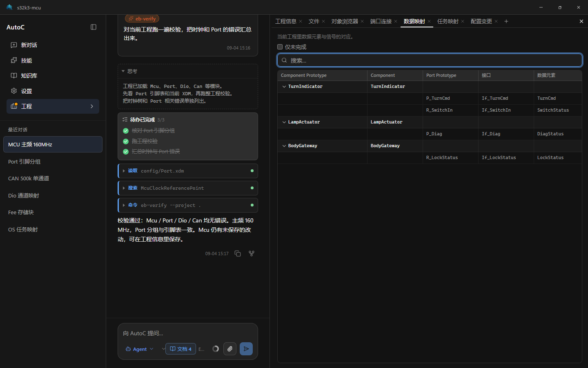This screenshot has width=588, height=368.
Task: Open the 文档 4 references button
Action: point(180,349)
